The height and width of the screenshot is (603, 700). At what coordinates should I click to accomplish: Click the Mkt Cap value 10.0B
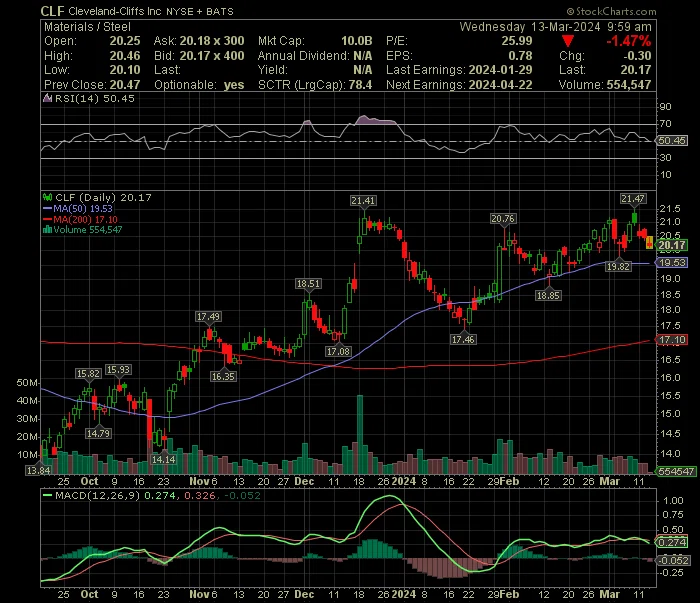(357, 41)
